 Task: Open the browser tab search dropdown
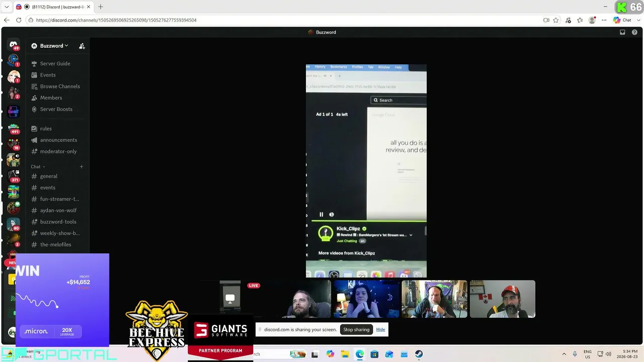click(x=7, y=7)
